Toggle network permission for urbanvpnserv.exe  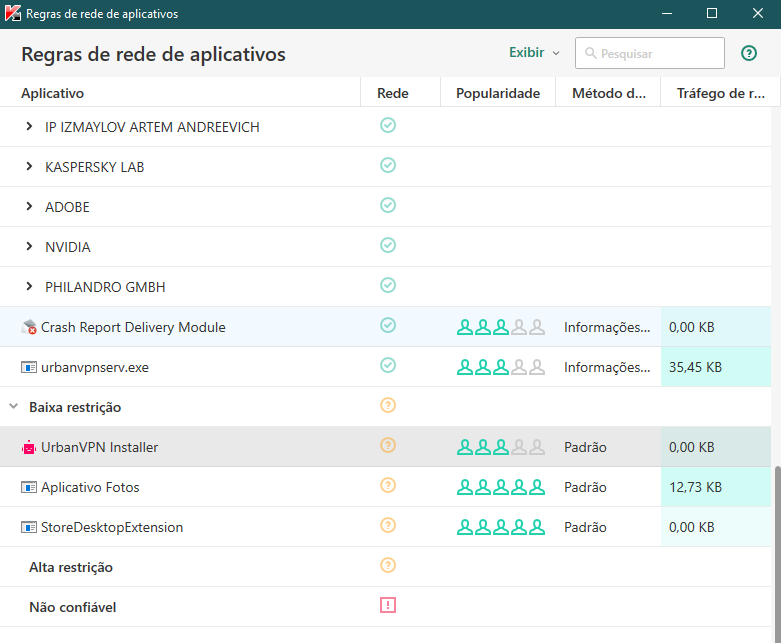click(x=388, y=365)
